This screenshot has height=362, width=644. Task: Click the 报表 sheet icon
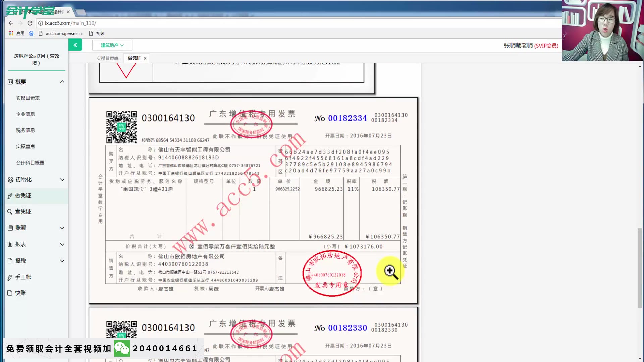point(10,244)
